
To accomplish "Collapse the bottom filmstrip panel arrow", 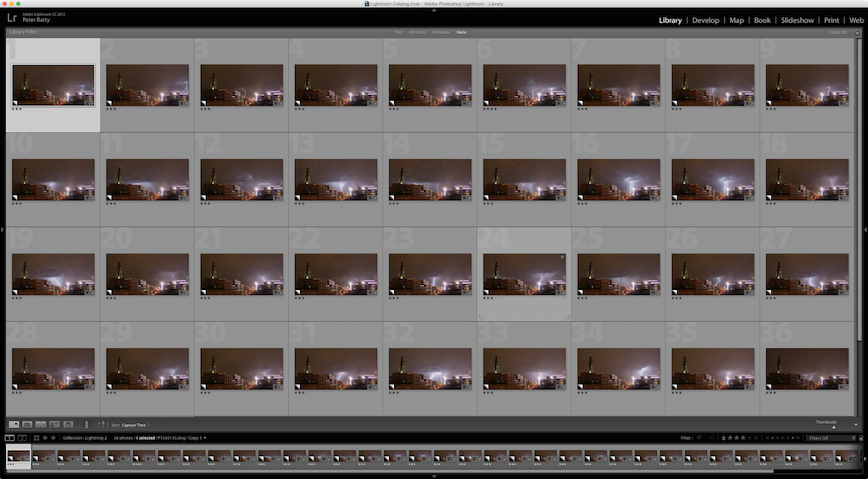I will tap(434, 476).
